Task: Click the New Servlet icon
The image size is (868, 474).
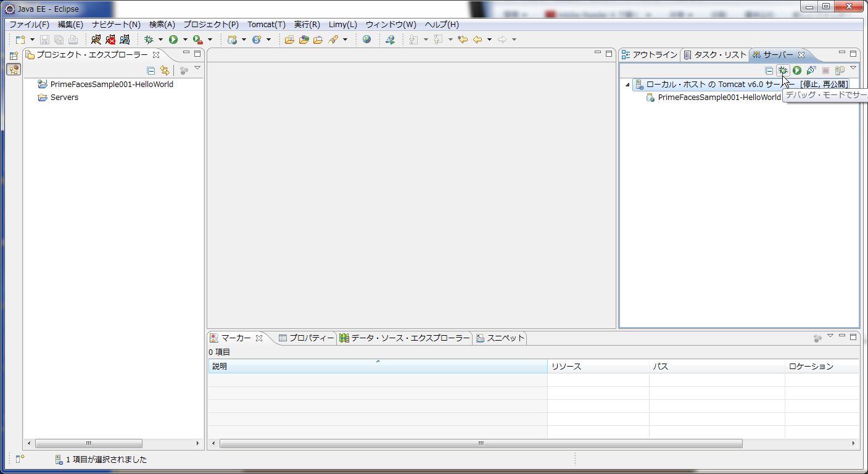Action: coord(257,39)
